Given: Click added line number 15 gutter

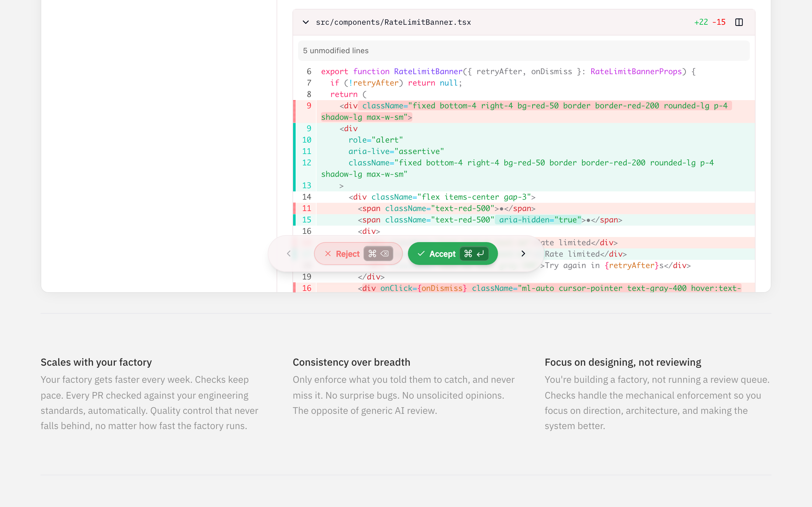Looking at the screenshot, I should coord(307,220).
